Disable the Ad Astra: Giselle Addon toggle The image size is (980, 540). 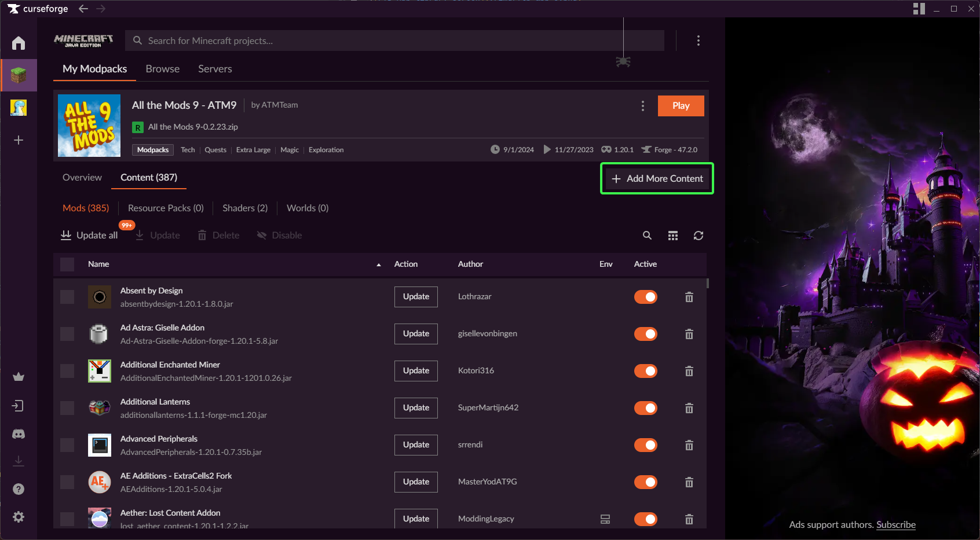[x=646, y=334]
